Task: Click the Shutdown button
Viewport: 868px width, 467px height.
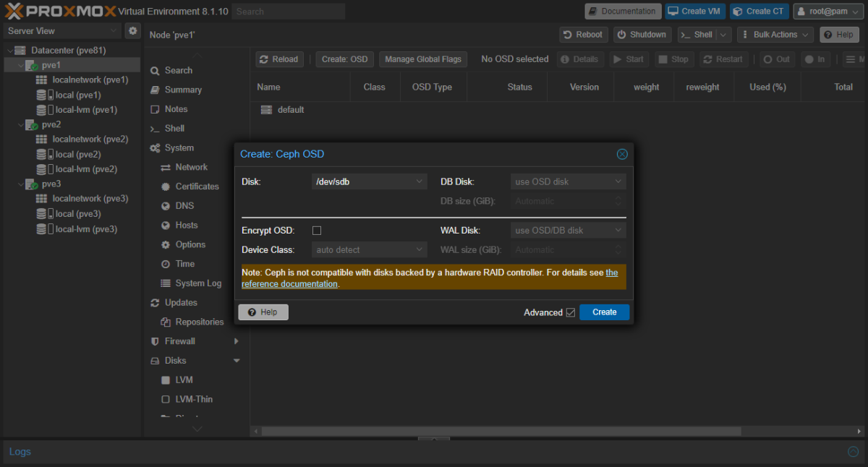Action: coord(642,35)
